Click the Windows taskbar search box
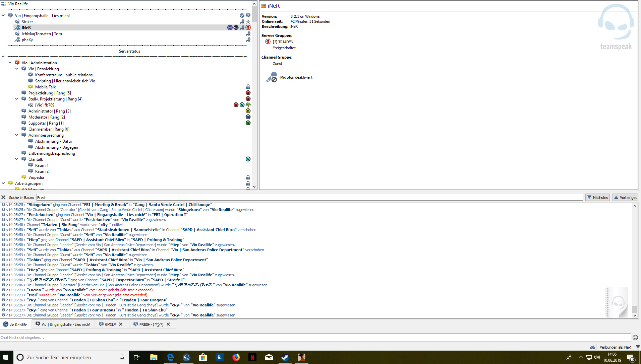 click(x=71, y=357)
